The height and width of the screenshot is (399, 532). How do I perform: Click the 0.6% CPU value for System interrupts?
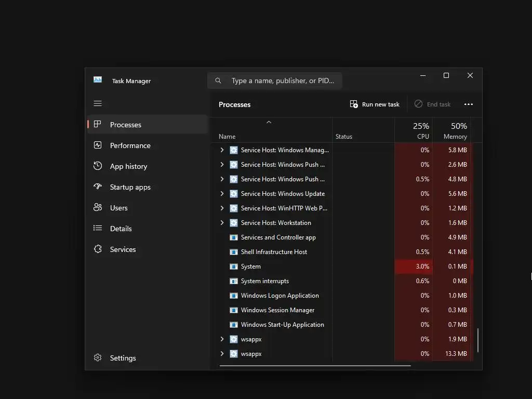422,281
